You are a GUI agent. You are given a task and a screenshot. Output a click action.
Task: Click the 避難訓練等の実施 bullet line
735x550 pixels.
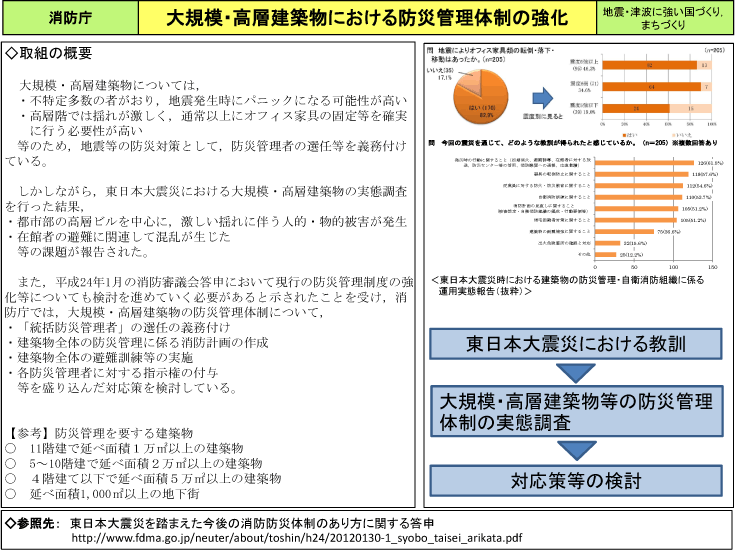[99, 357]
